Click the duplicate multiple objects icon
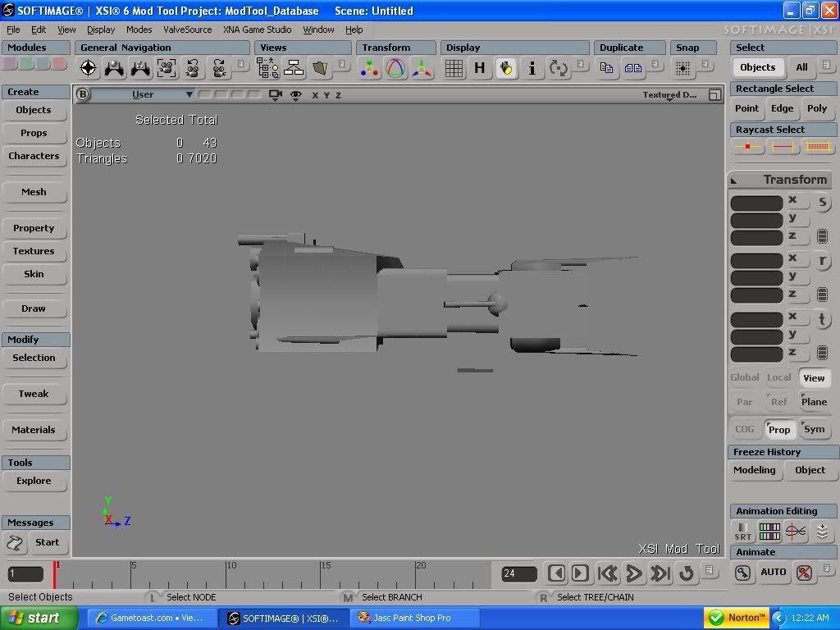840x630 pixels. click(632, 68)
